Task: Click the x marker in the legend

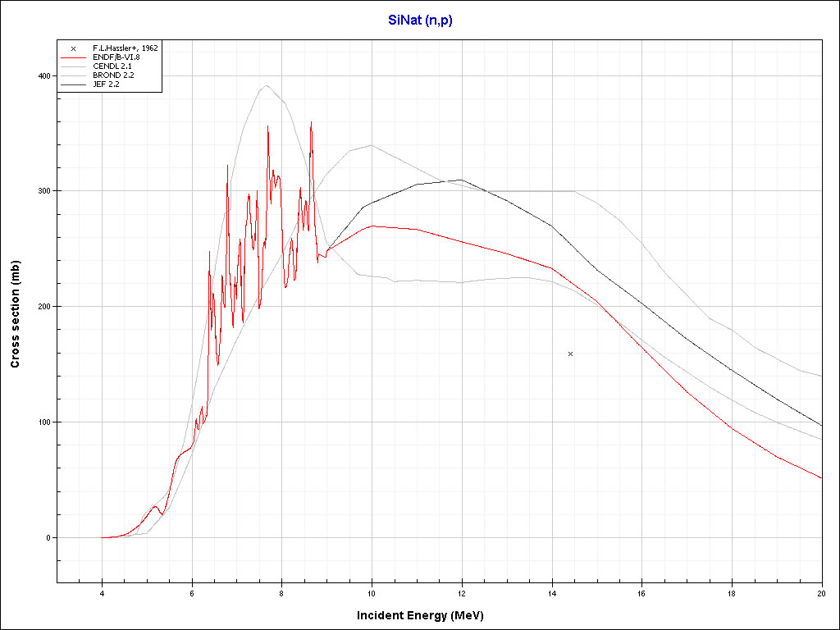Action: point(73,48)
